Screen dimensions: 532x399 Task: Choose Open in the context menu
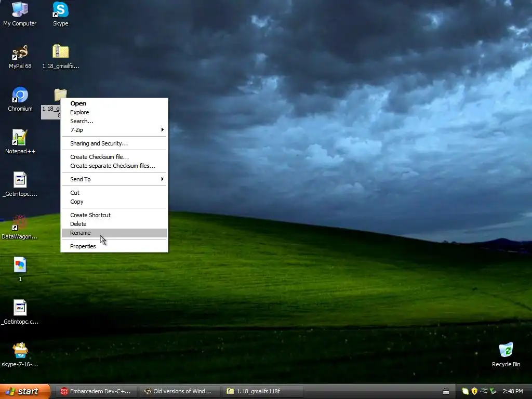click(114, 103)
